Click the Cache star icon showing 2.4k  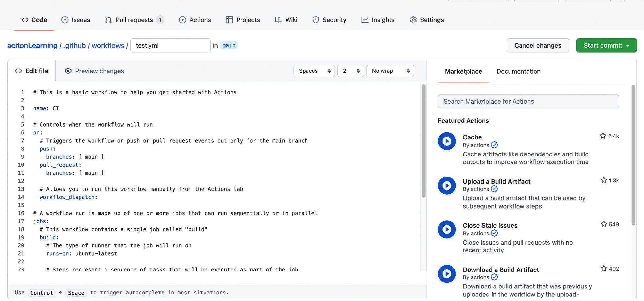click(x=603, y=136)
